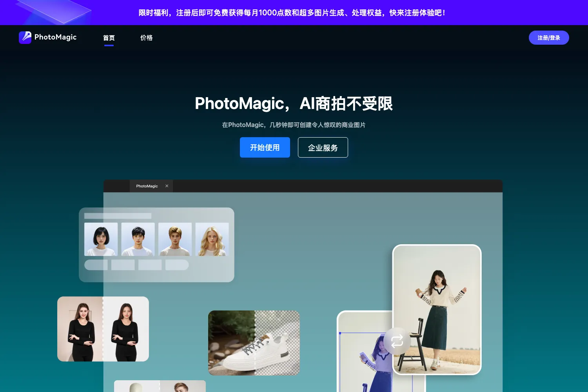Click the 企业服务 button
Viewport: 588px width, 392px height.
coord(323,147)
